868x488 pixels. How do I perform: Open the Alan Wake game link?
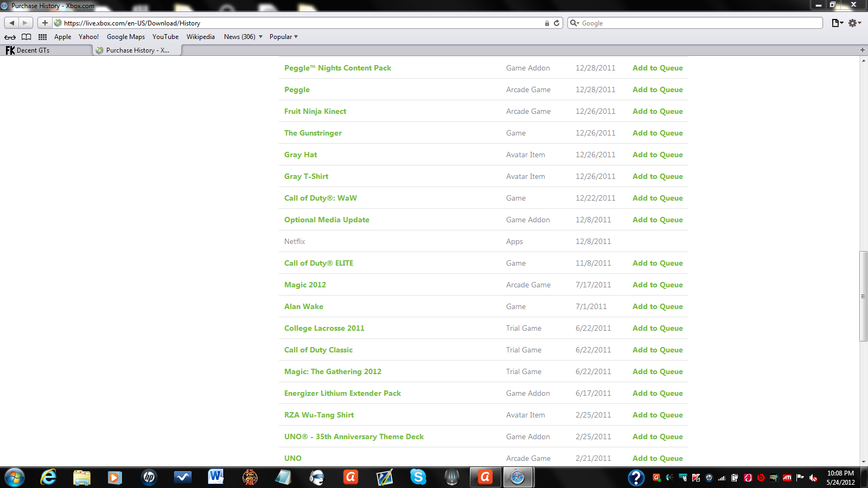coord(304,306)
